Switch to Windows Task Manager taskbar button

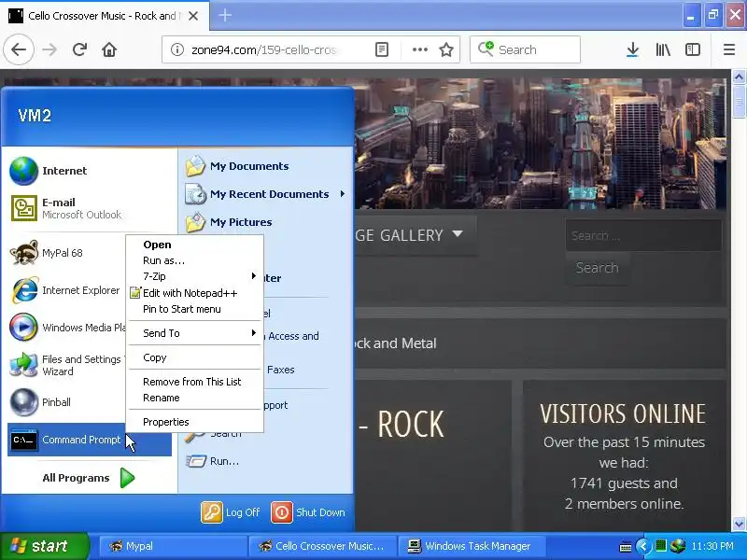472,546
